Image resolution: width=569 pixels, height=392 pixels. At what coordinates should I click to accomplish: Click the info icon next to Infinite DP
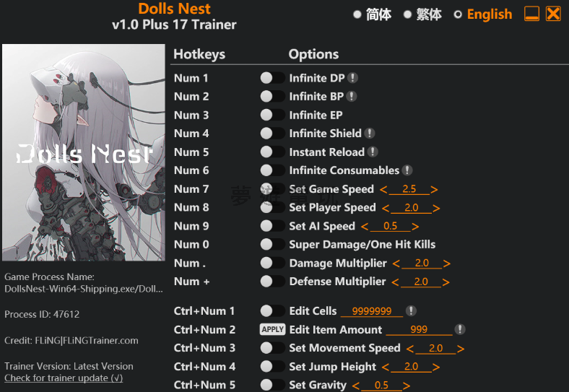352,78
